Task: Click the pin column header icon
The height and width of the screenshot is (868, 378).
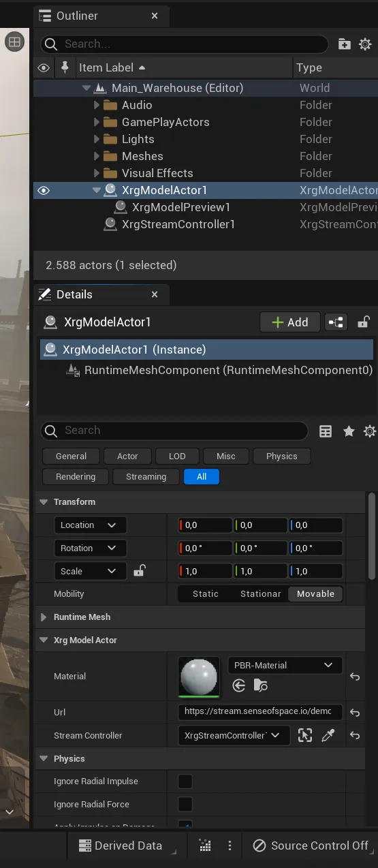Action: tap(65, 67)
